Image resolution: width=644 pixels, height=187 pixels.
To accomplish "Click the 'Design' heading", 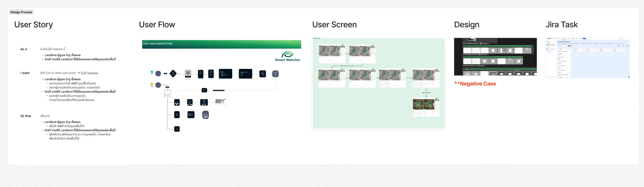I will point(467,25).
